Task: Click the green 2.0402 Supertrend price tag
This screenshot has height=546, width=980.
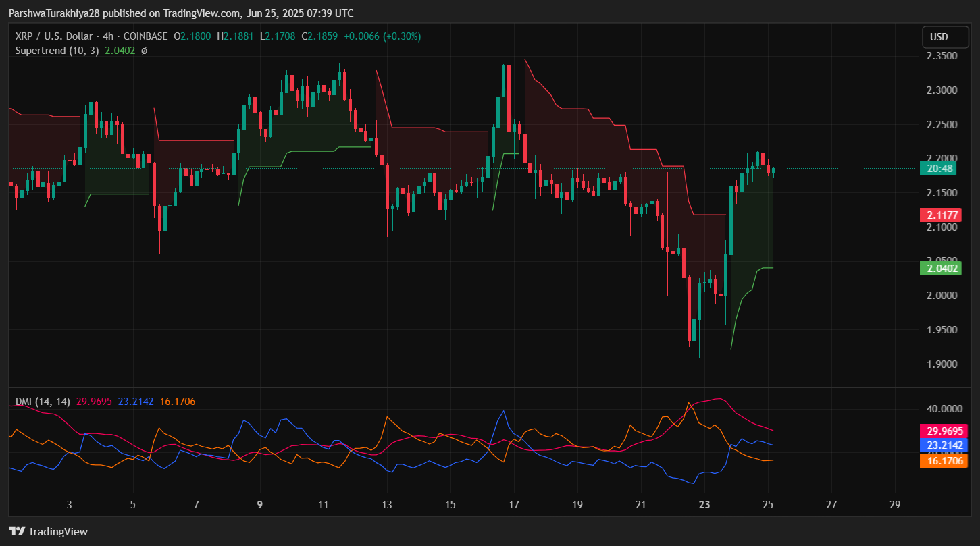Action: pyautogui.click(x=942, y=269)
